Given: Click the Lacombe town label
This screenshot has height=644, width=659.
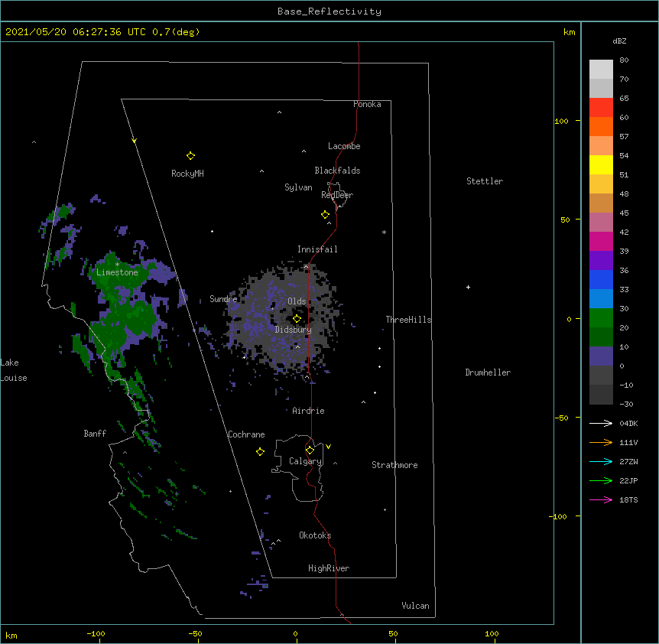Looking at the screenshot, I should point(344,146).
